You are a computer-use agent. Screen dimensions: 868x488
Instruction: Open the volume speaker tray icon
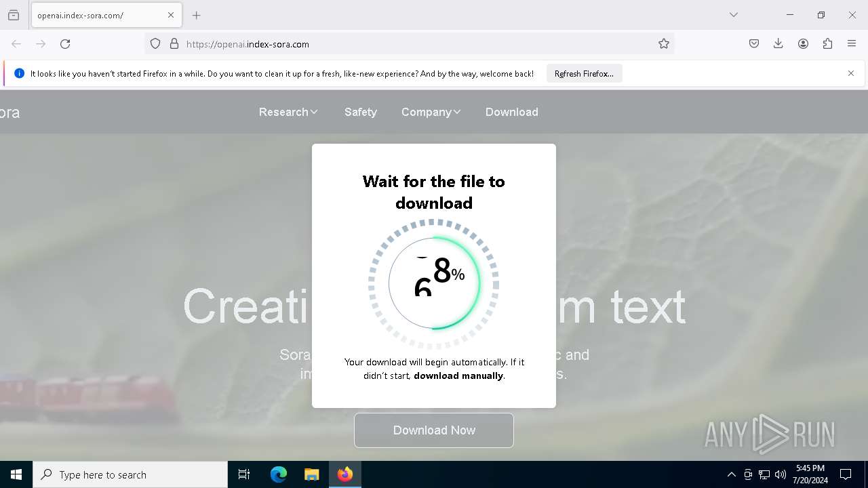point(781,474)
